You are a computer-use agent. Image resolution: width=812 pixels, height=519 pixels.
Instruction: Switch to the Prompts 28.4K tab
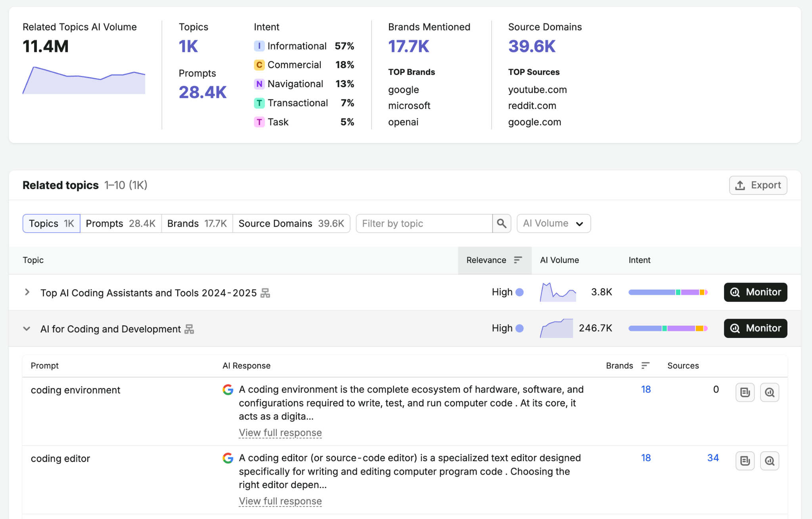(x=121, y=223)
